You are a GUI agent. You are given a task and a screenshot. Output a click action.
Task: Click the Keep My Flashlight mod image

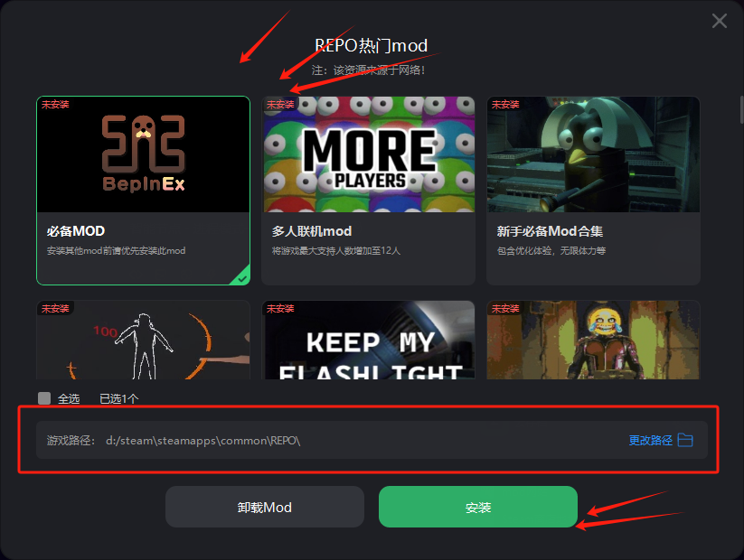(369, 340)
